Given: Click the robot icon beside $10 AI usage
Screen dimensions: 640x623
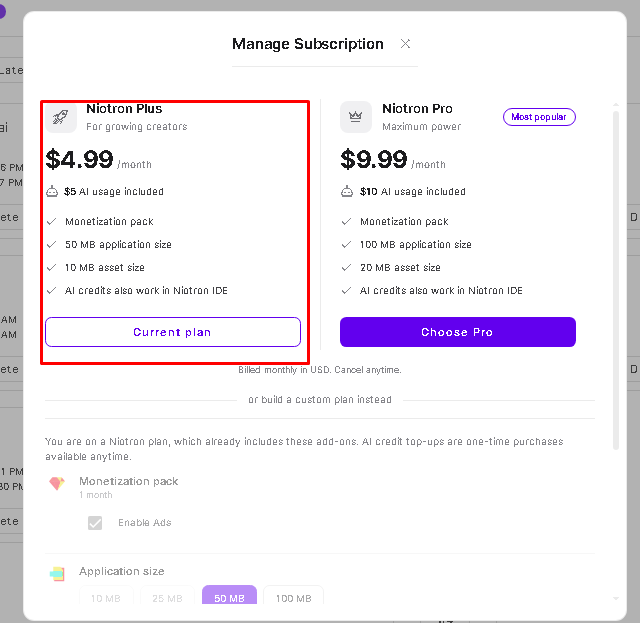Looking at the screenshot, I should click(x=347, y=191).
